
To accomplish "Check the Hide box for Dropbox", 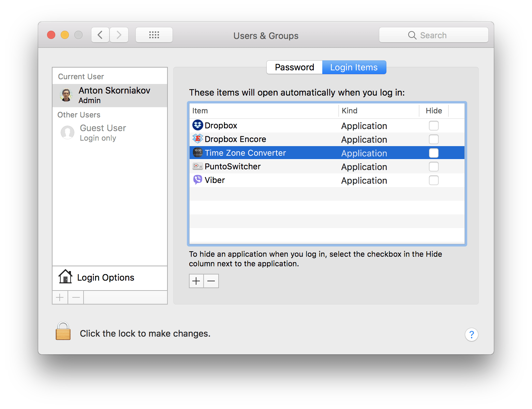I will point(433,125).
